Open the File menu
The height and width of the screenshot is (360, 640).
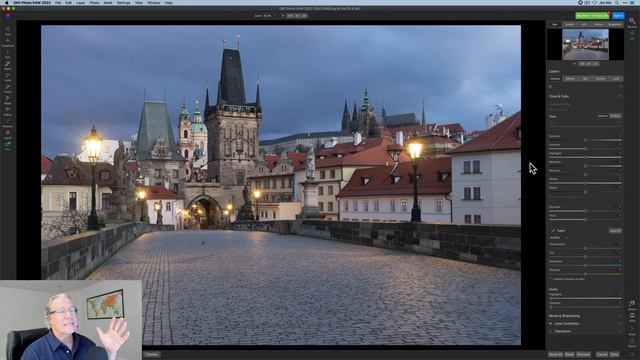(x=58, y=2)
